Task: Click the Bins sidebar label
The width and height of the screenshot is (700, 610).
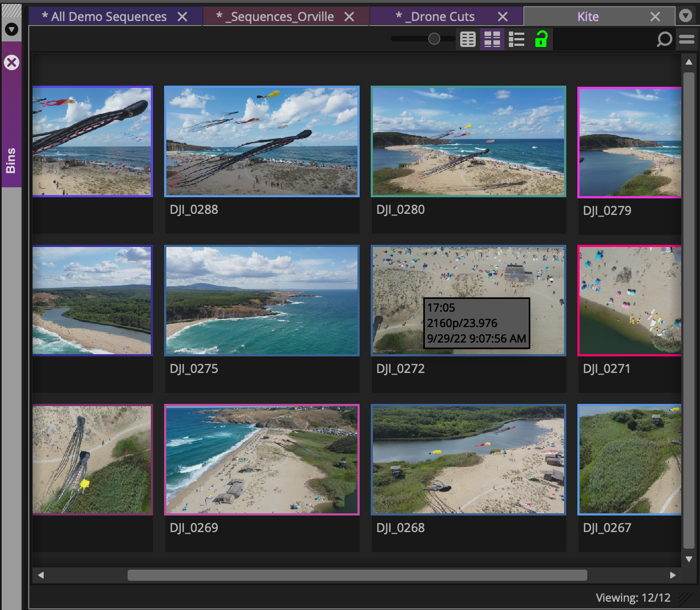Action: click(11, 161)
